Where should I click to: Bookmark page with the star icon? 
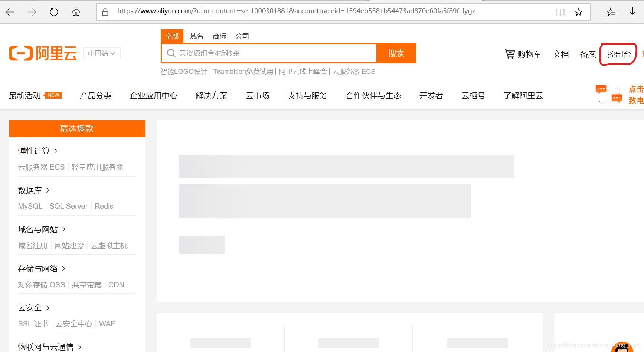pos(579,12)
